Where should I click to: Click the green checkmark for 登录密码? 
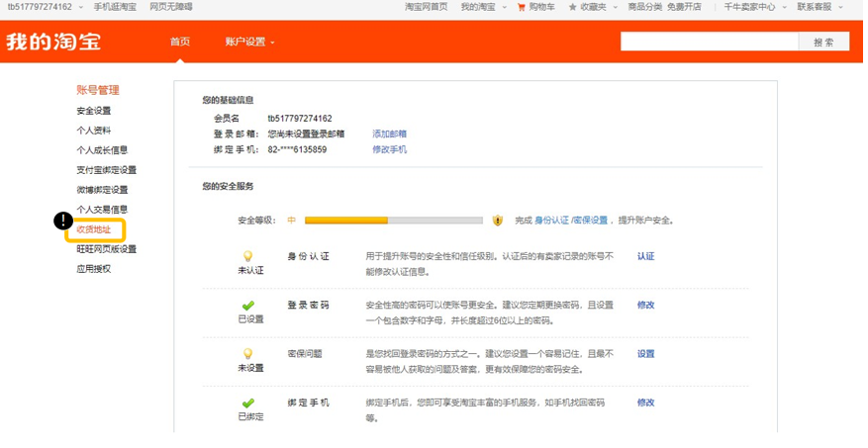pos(248,306)
